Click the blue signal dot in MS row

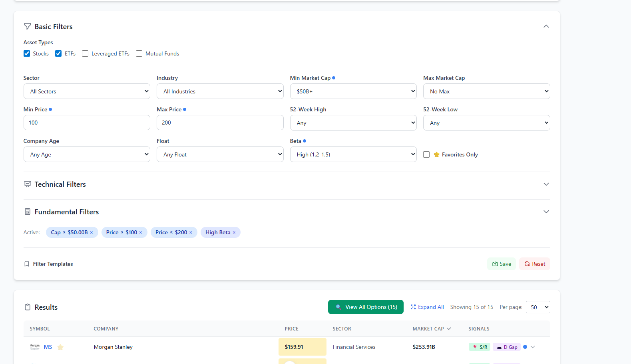click(525, 347)
